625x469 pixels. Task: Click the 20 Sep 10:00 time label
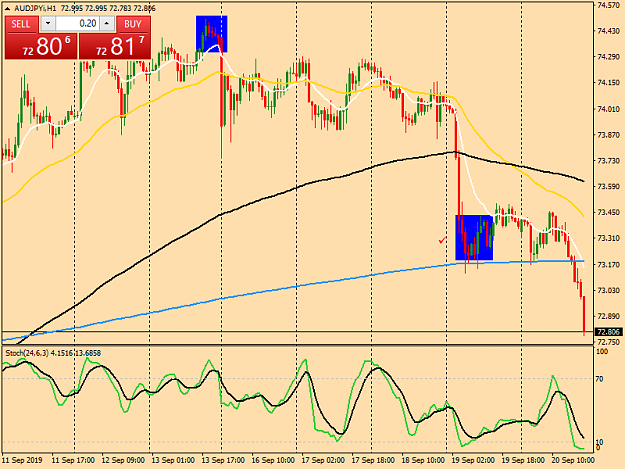click(573, 460)
